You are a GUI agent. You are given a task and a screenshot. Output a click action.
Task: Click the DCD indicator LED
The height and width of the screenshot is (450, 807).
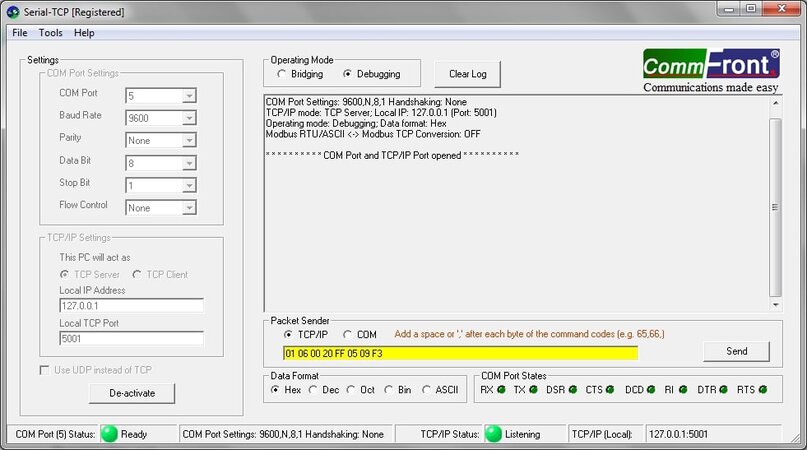(x=651, y=390)
